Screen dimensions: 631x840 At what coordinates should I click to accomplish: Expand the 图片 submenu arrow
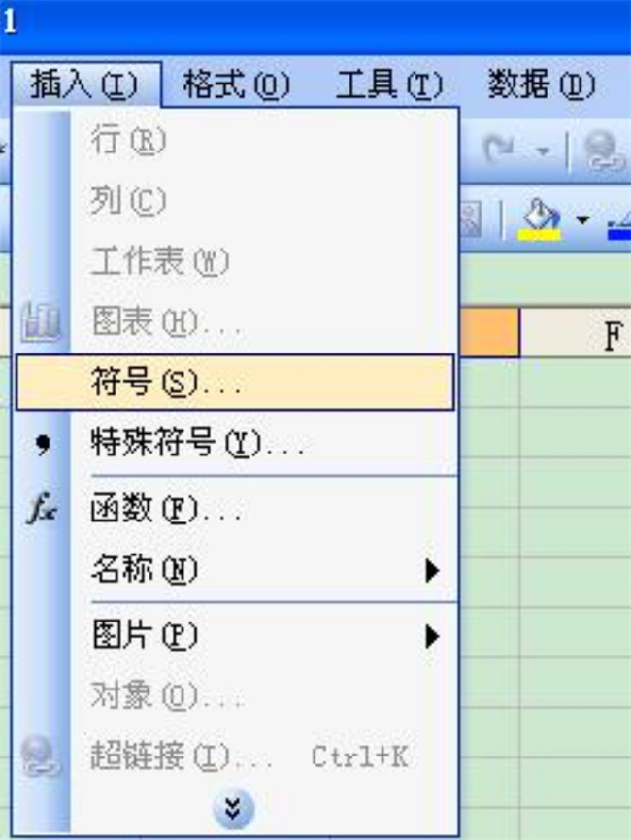[432, 637]
